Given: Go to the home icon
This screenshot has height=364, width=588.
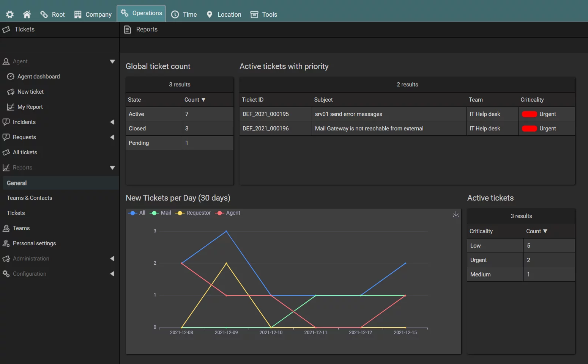Looking at the screenshot, I should 27,14.
